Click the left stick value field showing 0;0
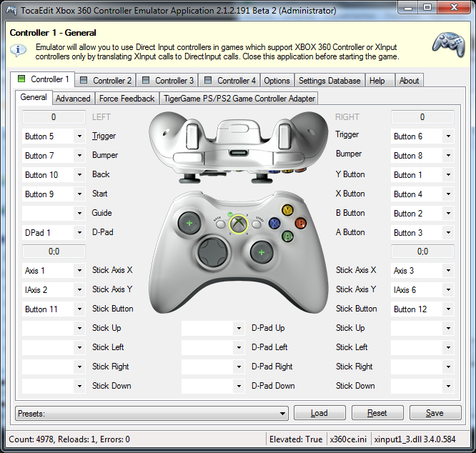476x453 pixels. pyautogui.click(x=54, y=252)
